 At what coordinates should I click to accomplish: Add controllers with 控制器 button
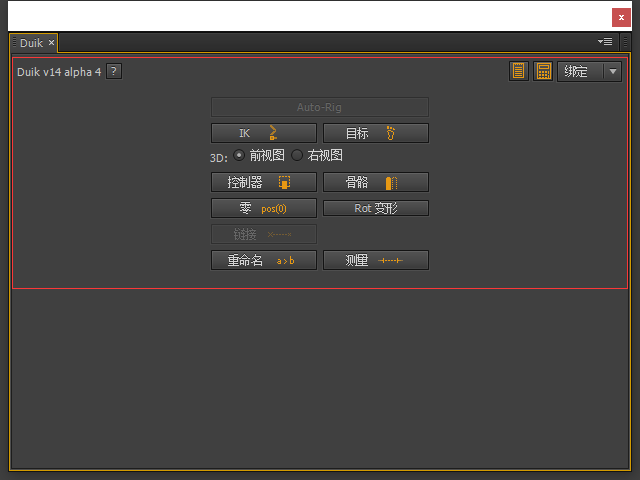[x=264, y=182]
